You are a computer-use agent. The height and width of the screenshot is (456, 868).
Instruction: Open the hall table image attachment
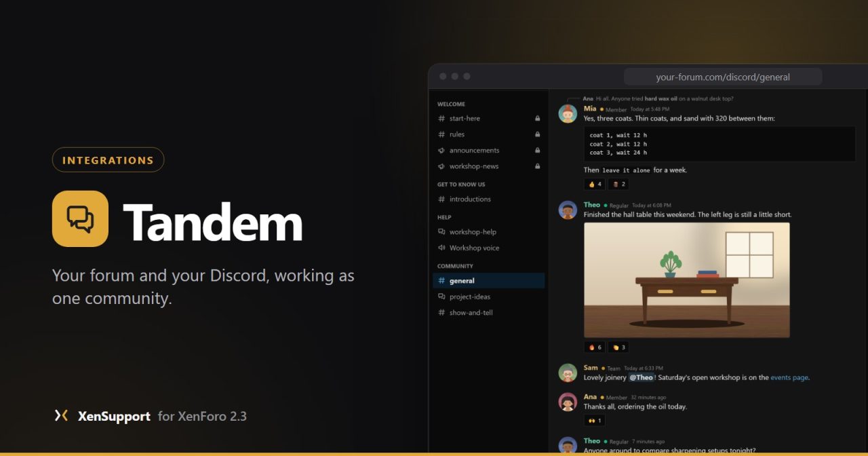coord(687,280)
